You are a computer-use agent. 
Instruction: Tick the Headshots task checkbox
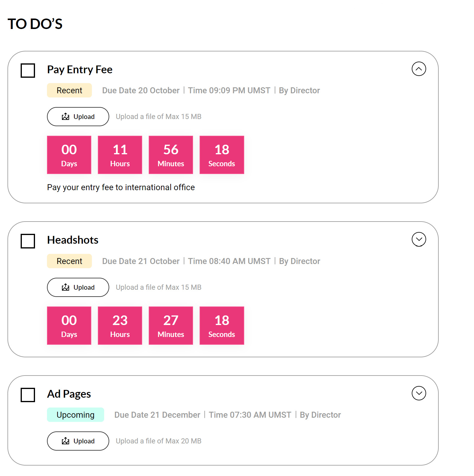coord(28,241)
